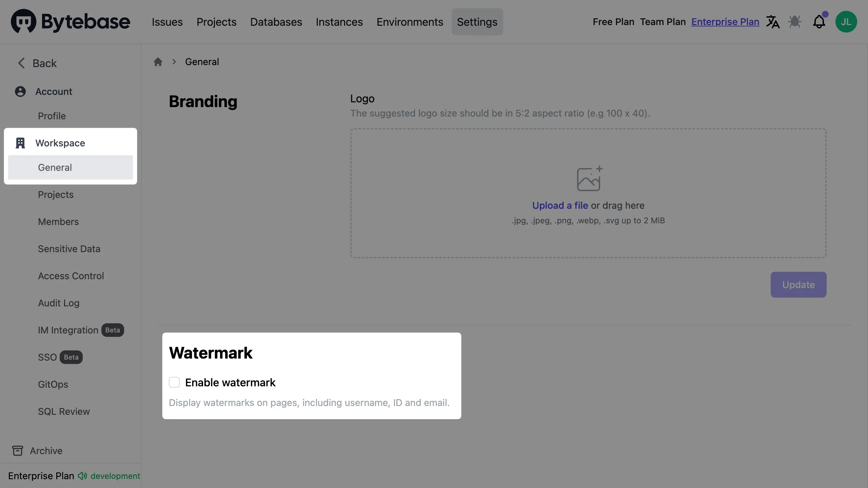Click the Upload a file link
868x488 pixels.
pos(560,205)
